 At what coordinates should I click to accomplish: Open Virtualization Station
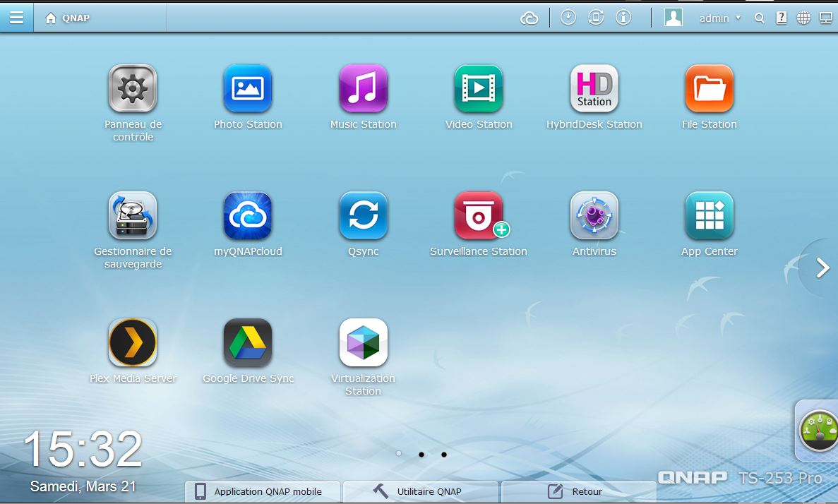point(363,343)
